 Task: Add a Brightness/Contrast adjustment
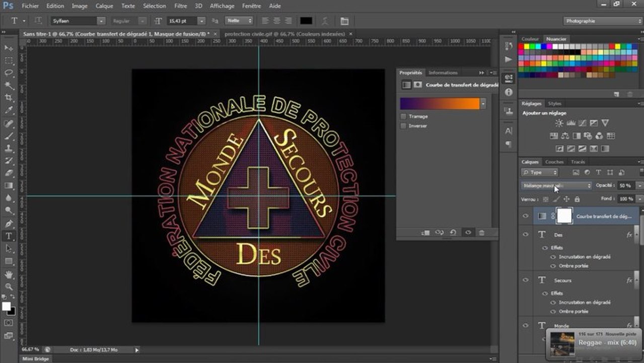coord(559,123)
